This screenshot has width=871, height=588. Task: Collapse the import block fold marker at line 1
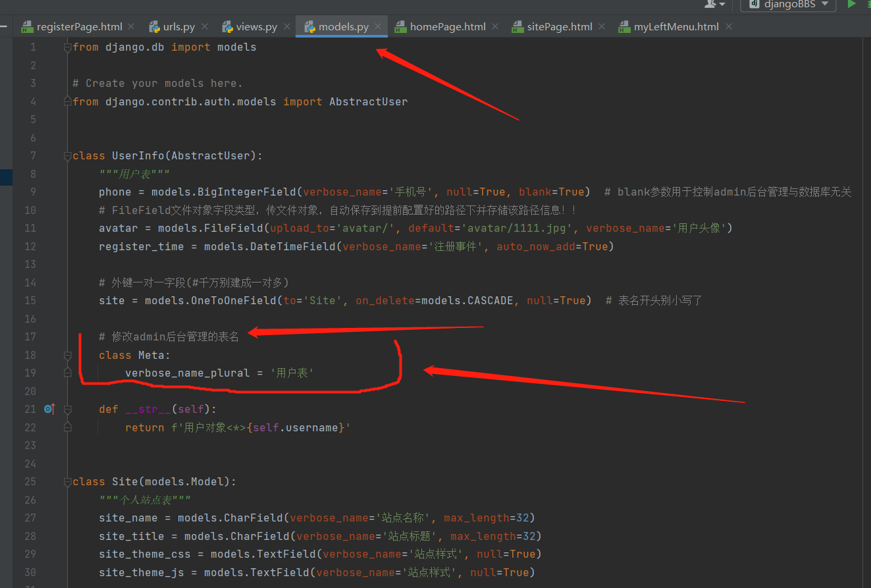coord(67,47)
